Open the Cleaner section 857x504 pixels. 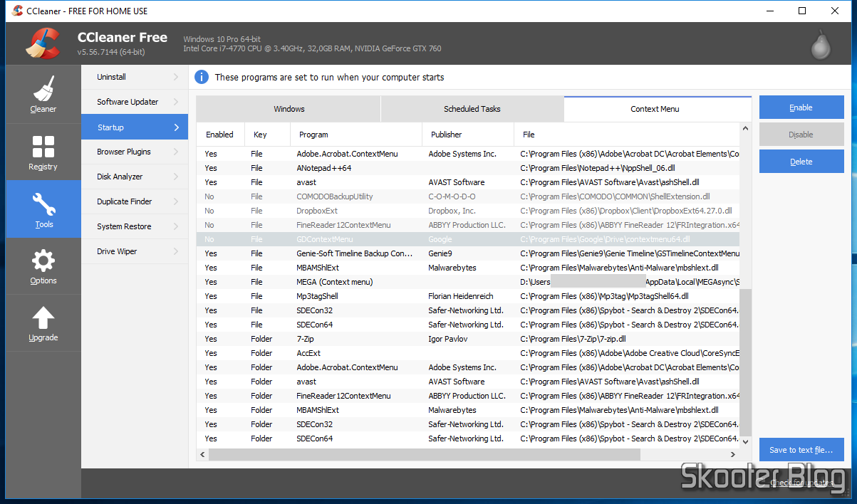tap(43, 94)
